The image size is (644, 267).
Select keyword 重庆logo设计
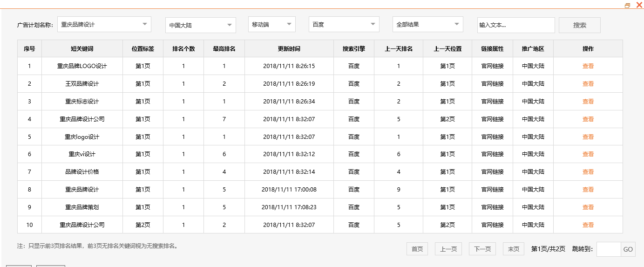click(x=82, y=137)
